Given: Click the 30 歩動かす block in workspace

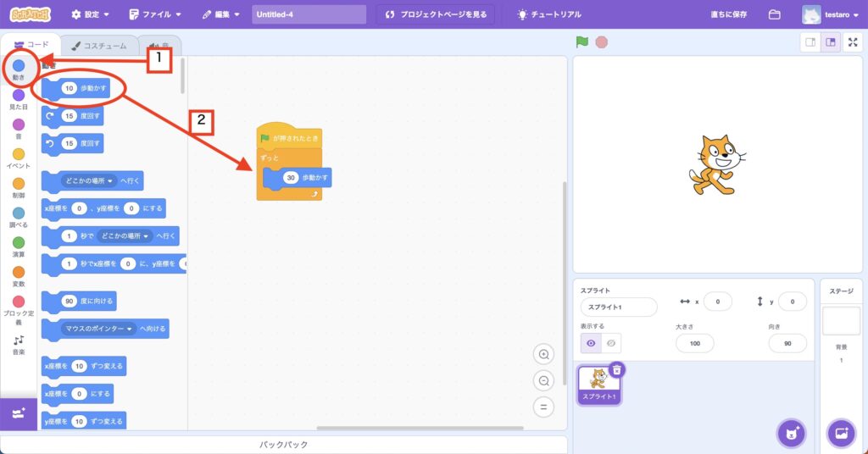Looking at the screenshot, I should point(298,178).
